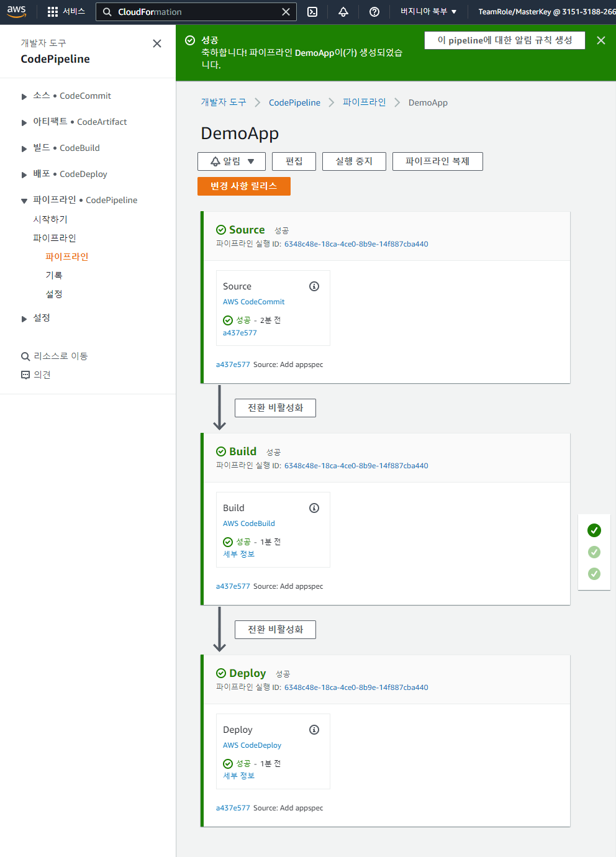Open 개발자 도구 breadcrumb link
Screen dimensions: 616x857
(224, 102)
